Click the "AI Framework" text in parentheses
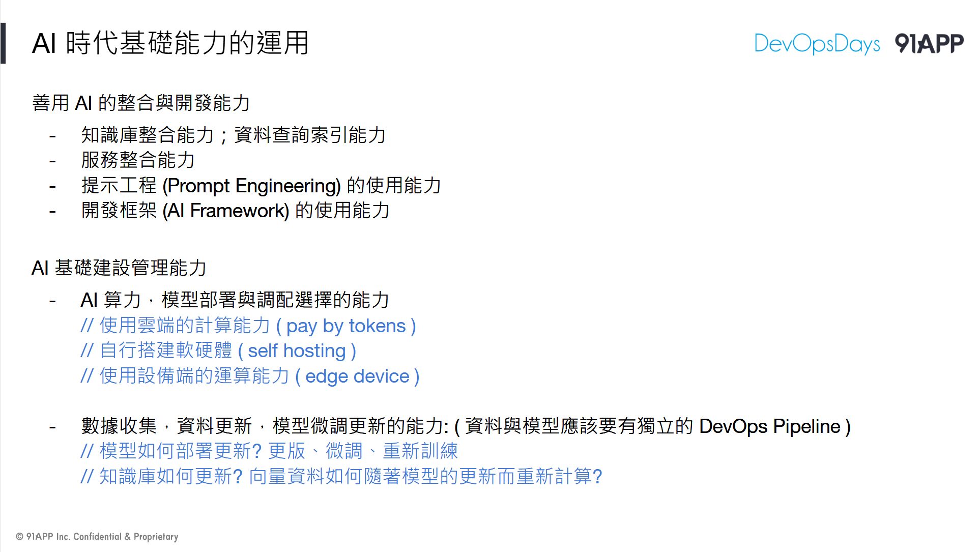980x552 pixels. [226, 211]
